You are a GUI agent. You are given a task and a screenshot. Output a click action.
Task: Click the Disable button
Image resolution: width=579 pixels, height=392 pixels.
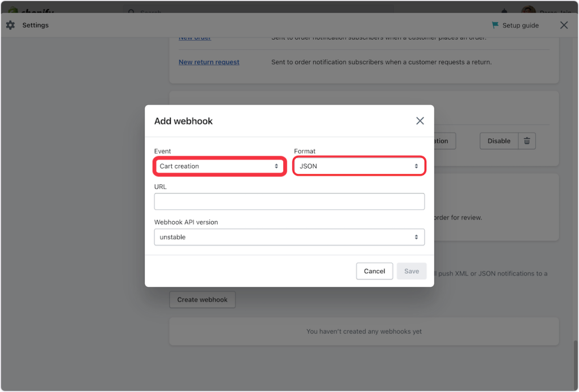[x=499, y=141]
